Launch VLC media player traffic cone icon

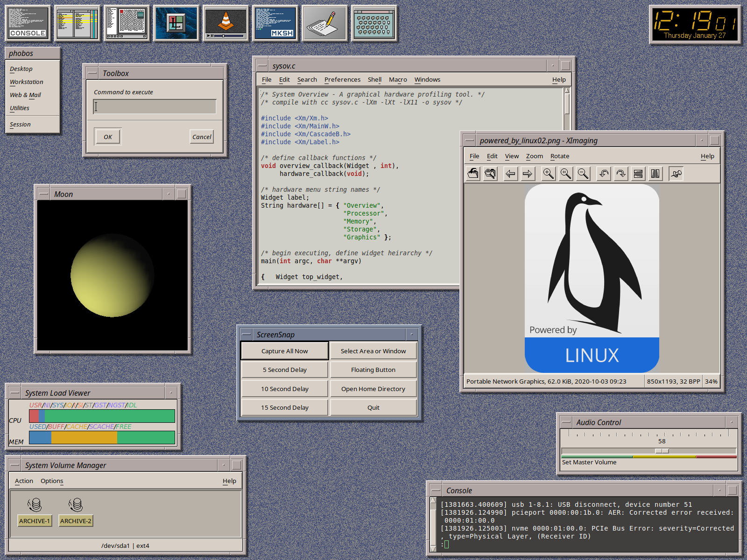coord(226,23)
